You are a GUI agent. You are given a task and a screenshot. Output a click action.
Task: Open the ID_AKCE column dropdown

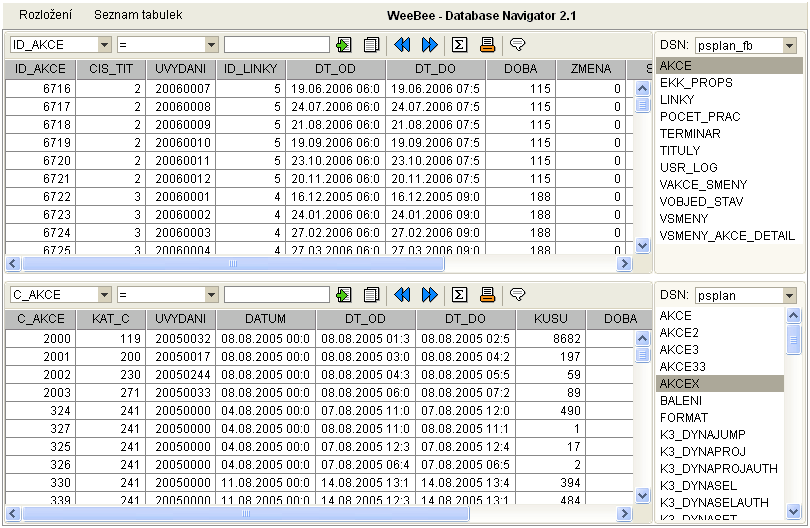point(105,45)
